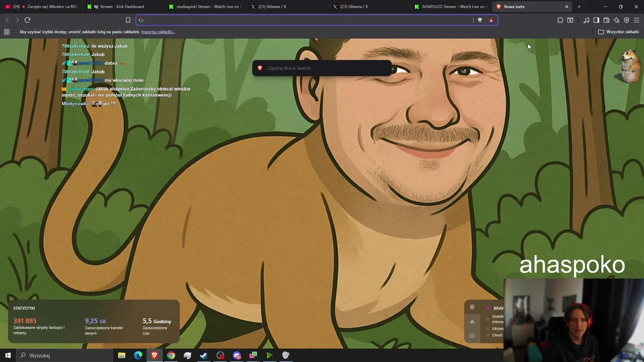The width and height of the screenshot is (644, 362).
Task: Open the Extensions puzzle icon
Action: (560, 20)
